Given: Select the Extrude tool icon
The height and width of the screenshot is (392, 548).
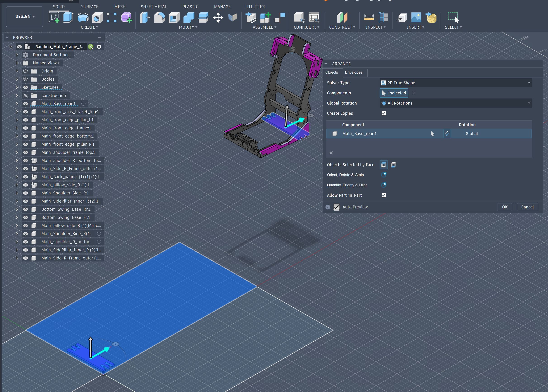Looking at the screenshot, I should (x=68, y=17).
